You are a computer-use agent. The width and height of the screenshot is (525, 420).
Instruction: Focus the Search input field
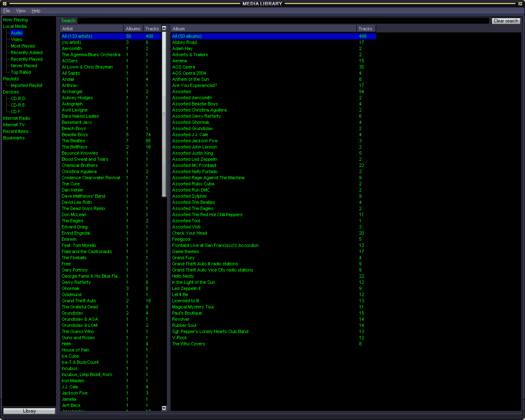283,21
